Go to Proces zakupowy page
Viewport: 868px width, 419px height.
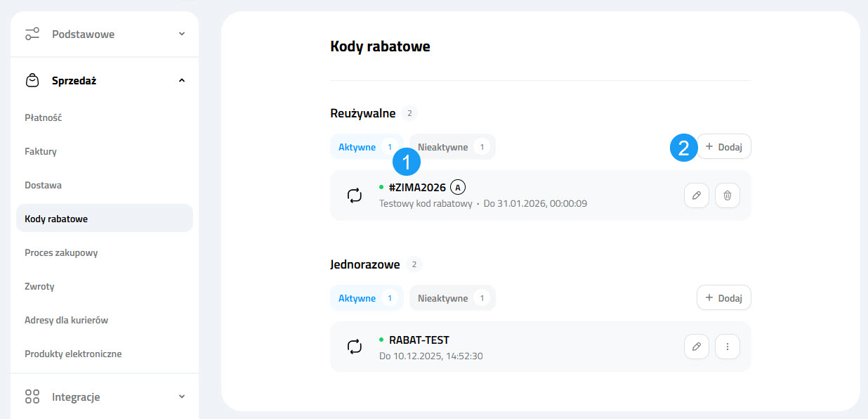tap(61, 252)
